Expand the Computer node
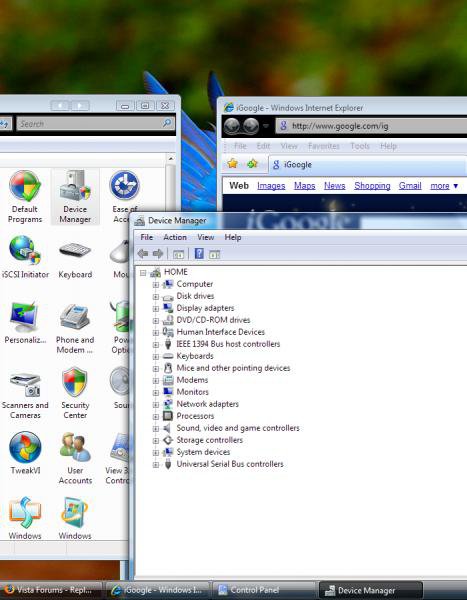The image size is (467, 600). 155,284
